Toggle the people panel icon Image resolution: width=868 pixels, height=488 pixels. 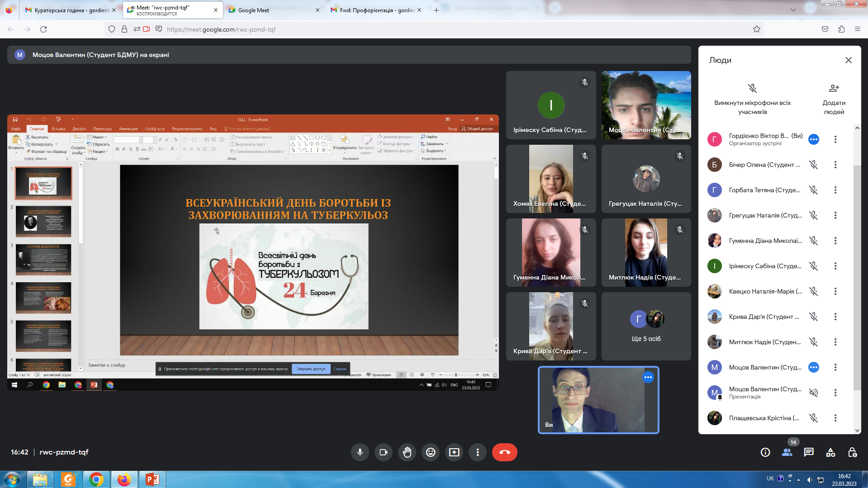(x=787, y=452)
